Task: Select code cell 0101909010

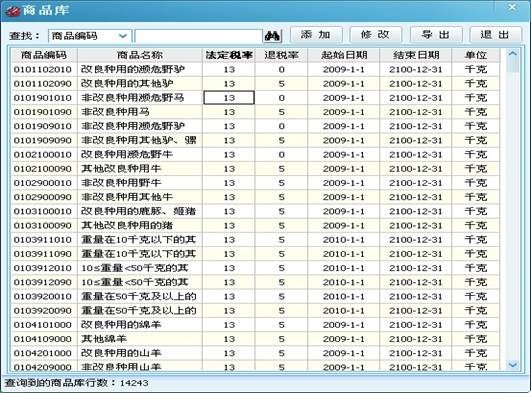Action: pyautogui.click(x=43, y=126)
